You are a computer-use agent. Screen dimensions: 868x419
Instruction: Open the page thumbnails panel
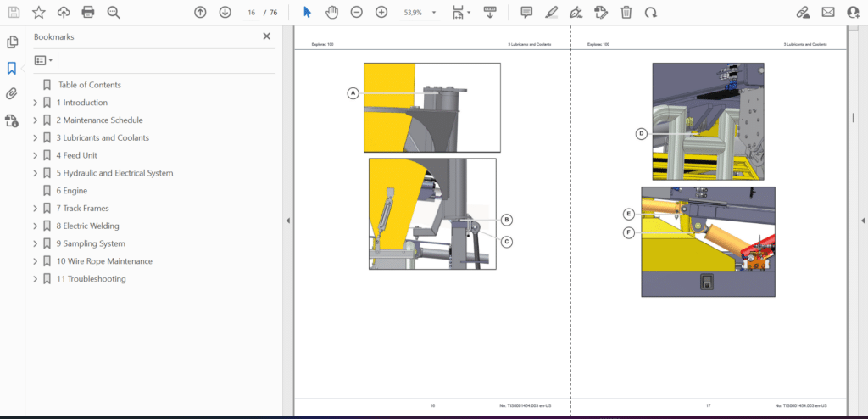point(12,42)
